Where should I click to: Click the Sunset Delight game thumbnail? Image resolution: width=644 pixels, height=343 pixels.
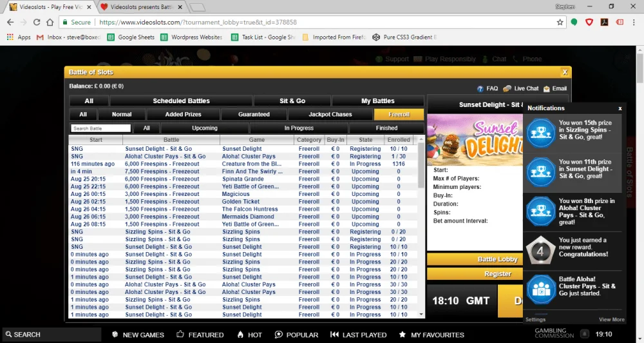(475, 140)
